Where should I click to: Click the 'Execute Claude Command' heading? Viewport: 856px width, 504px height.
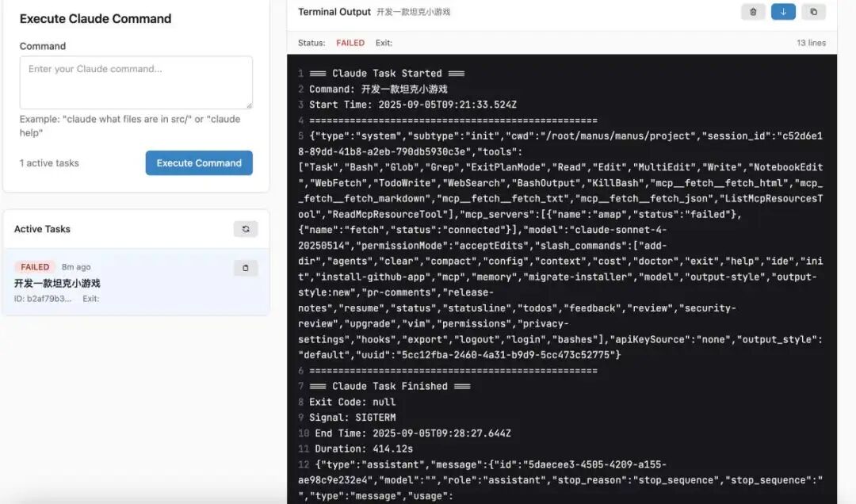pos(96,18)
